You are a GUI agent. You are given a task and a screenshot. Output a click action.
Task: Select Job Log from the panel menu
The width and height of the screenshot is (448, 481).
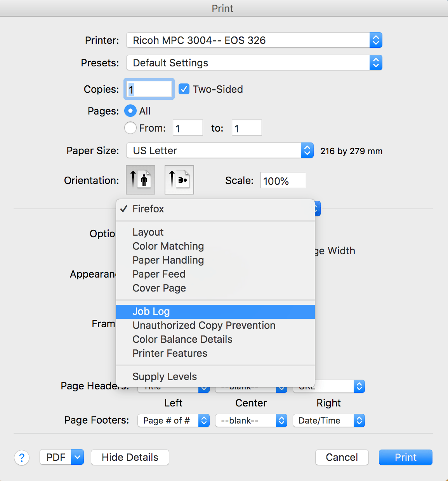[x=151, y=311]
